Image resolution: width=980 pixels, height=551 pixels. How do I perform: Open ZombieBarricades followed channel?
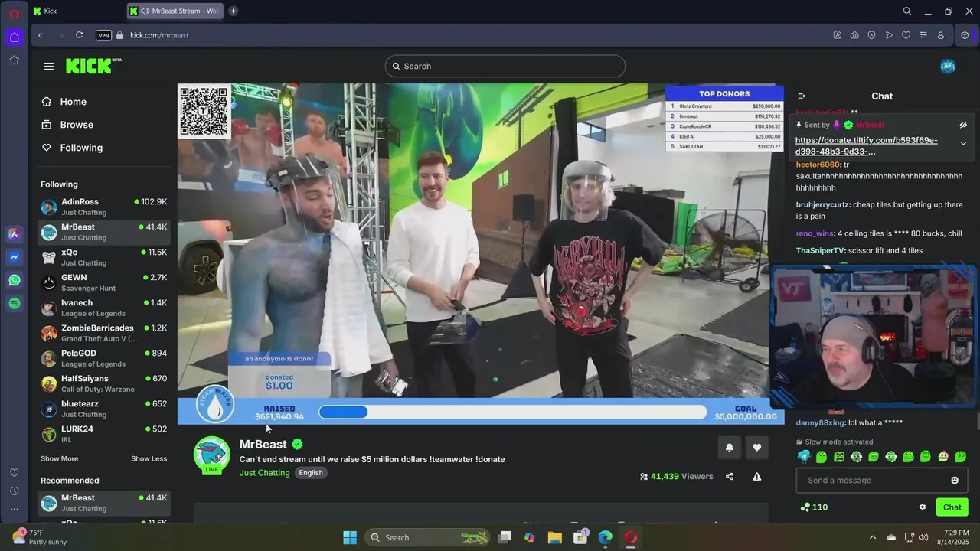tap(104, 334)
